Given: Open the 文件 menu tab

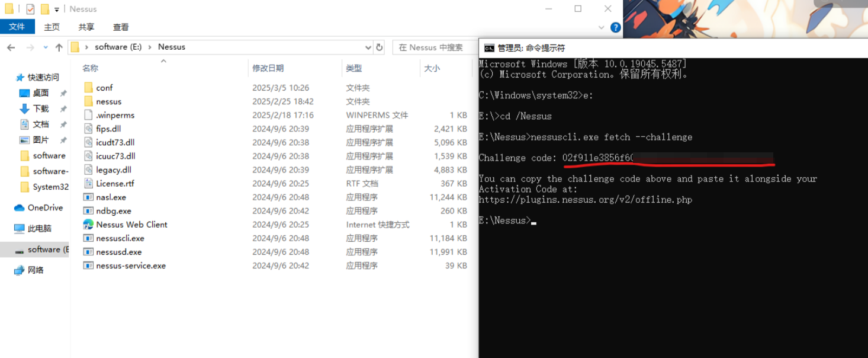Looking at the screenshot, I should 17,27.
